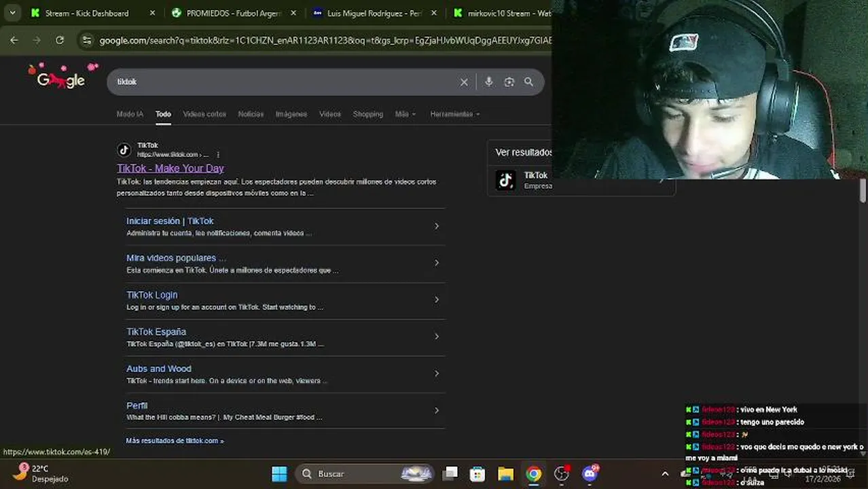868x489 pixels.
Task: Submit search with magnifying glass icon
Action: point(528,81)
